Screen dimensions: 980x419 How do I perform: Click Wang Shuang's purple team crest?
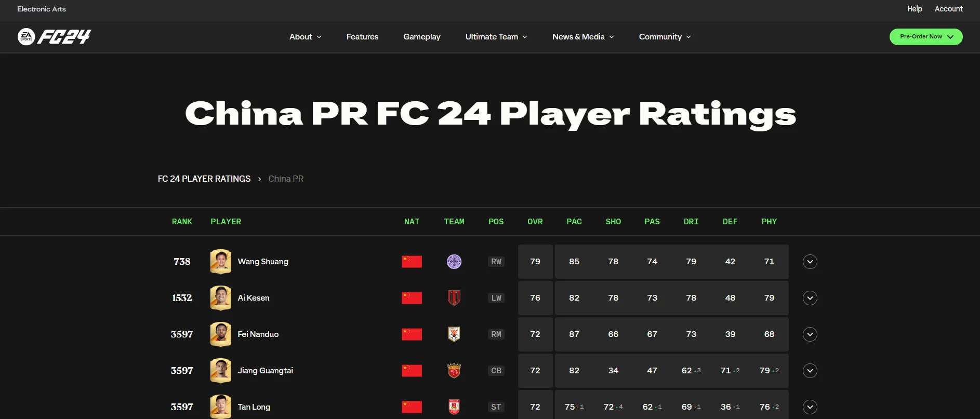454,262
